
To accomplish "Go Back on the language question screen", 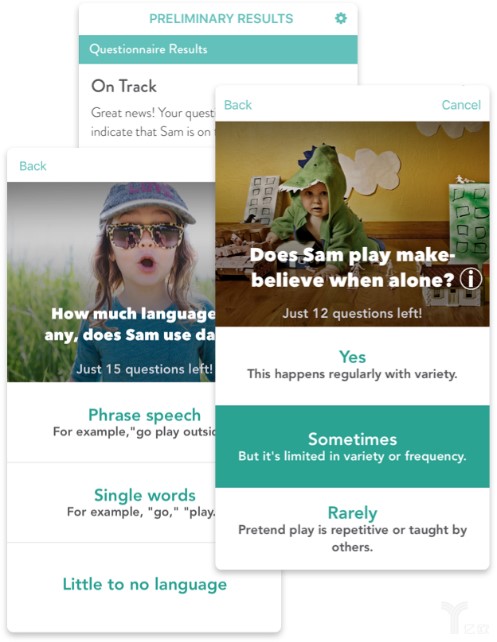I will (x=33, y=166).
